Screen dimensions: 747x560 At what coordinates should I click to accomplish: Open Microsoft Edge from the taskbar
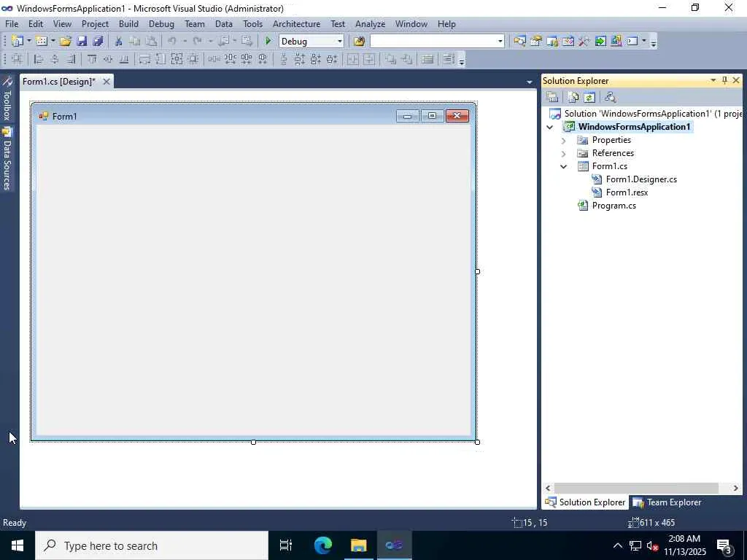pos(323,545)
